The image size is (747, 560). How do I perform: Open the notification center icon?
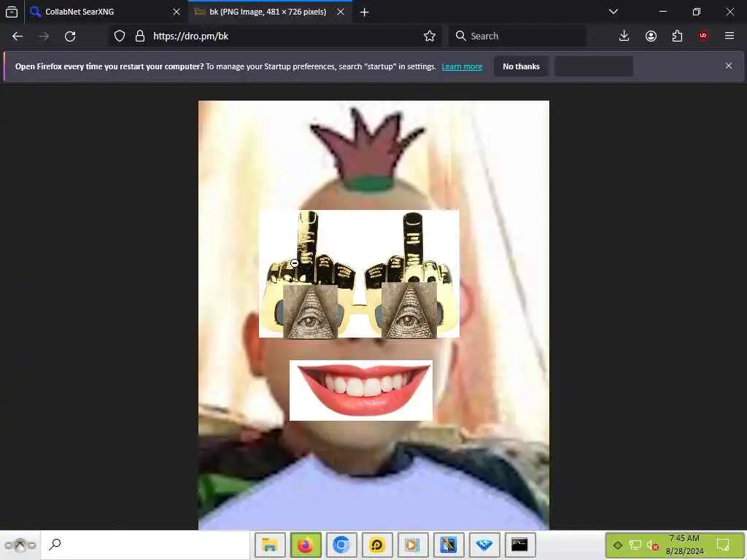pos(723,545)
